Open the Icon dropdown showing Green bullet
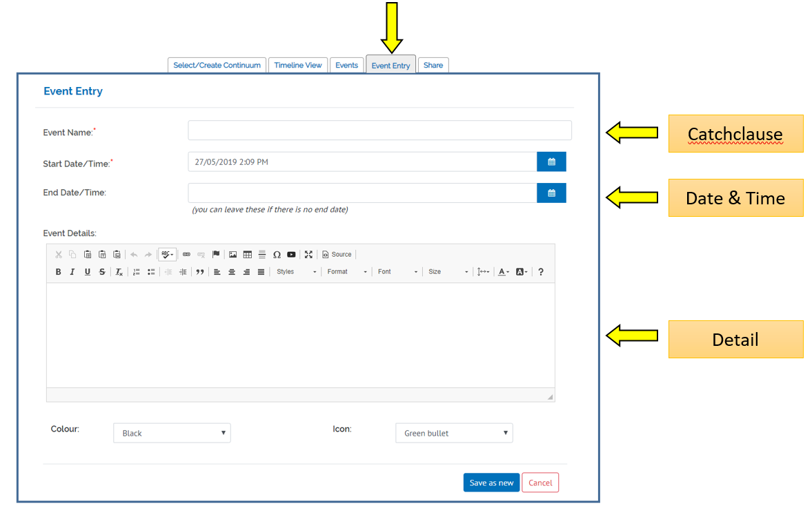The height and width of the screenshot is (515, 812). [454, 433]
